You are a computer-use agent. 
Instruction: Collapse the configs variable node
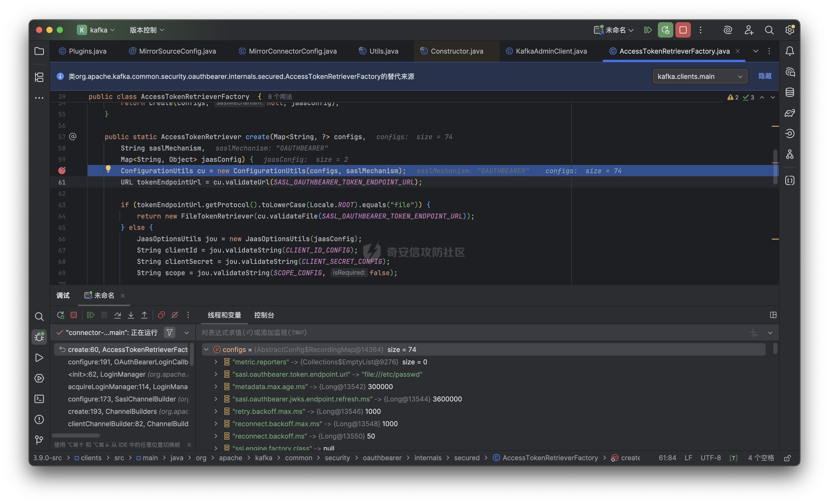pos(206,350)
